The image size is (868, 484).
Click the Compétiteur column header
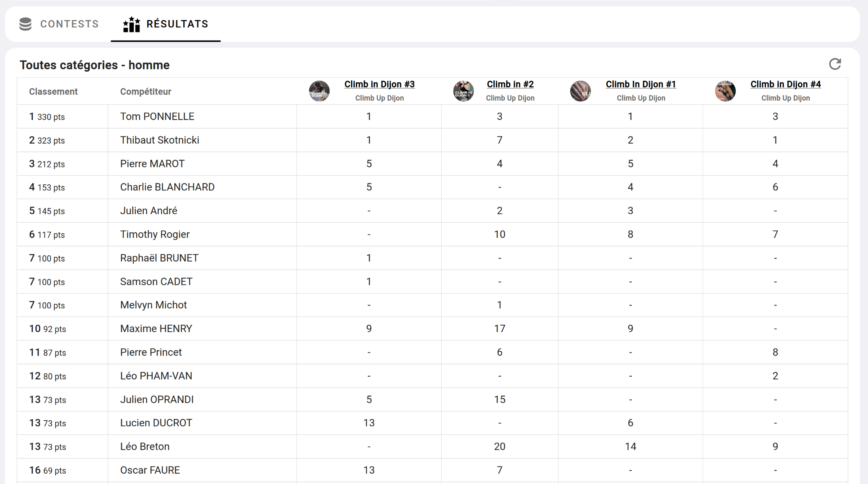pos(145,92)
